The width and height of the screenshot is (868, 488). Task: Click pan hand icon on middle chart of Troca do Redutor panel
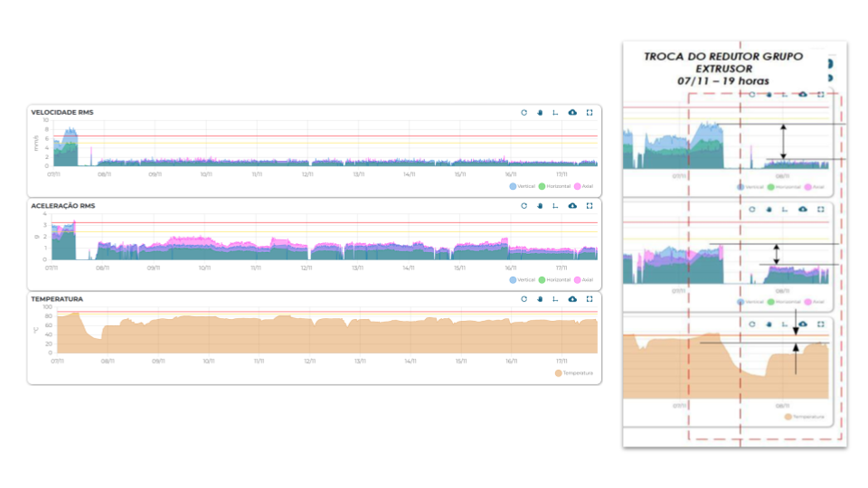point(769,209)
